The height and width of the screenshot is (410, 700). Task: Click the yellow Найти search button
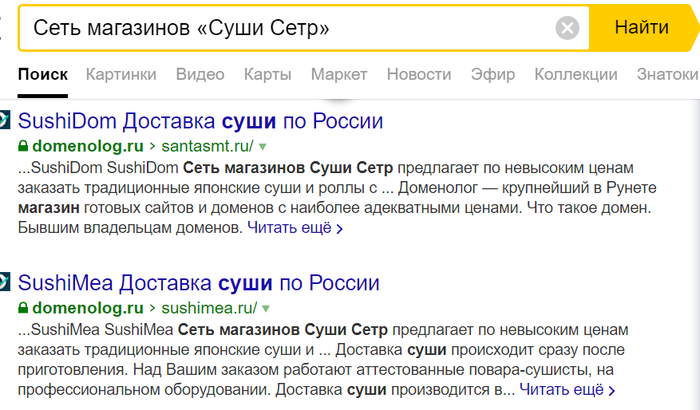(641, 27)
